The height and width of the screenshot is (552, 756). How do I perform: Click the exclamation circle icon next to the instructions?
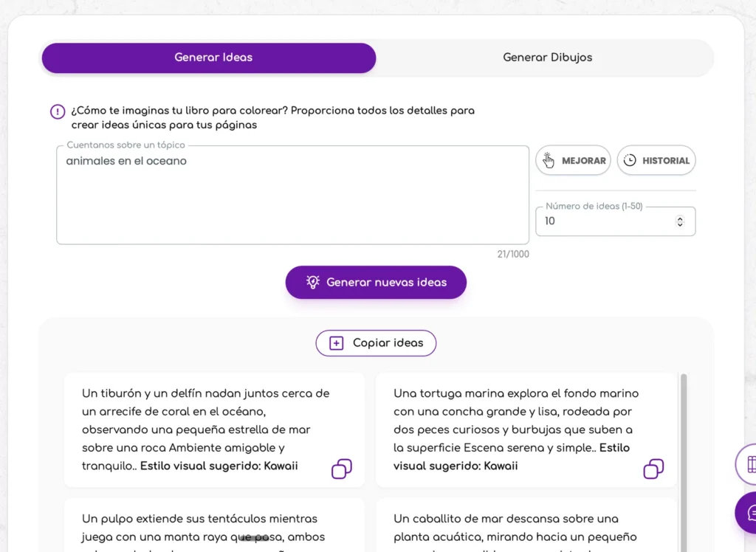58,111
